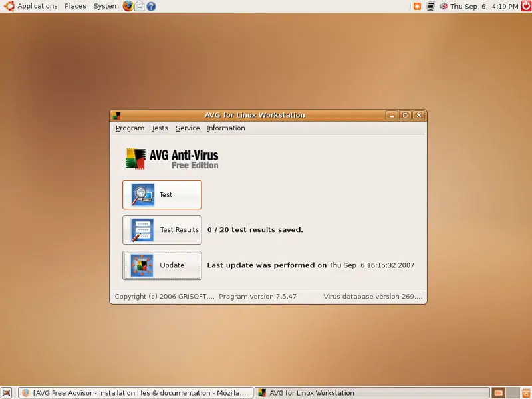Screen dimensions: 532x399
Task: Open the network connection tray icon
Action: click(430, 6)
